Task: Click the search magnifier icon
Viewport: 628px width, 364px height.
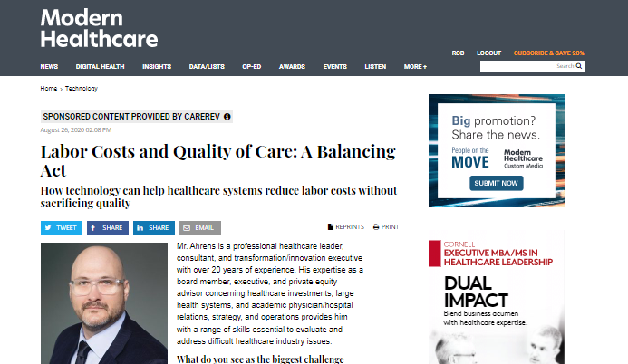Action: coord(579,66)
